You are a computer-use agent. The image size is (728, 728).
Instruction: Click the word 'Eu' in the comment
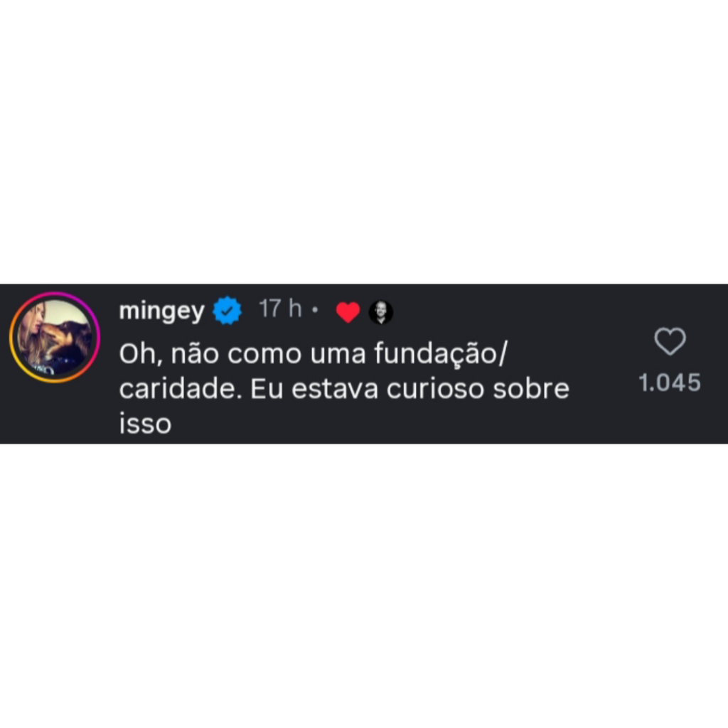[267, 389]
